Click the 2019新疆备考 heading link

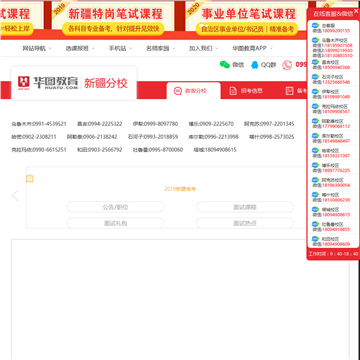coord(180,189)
